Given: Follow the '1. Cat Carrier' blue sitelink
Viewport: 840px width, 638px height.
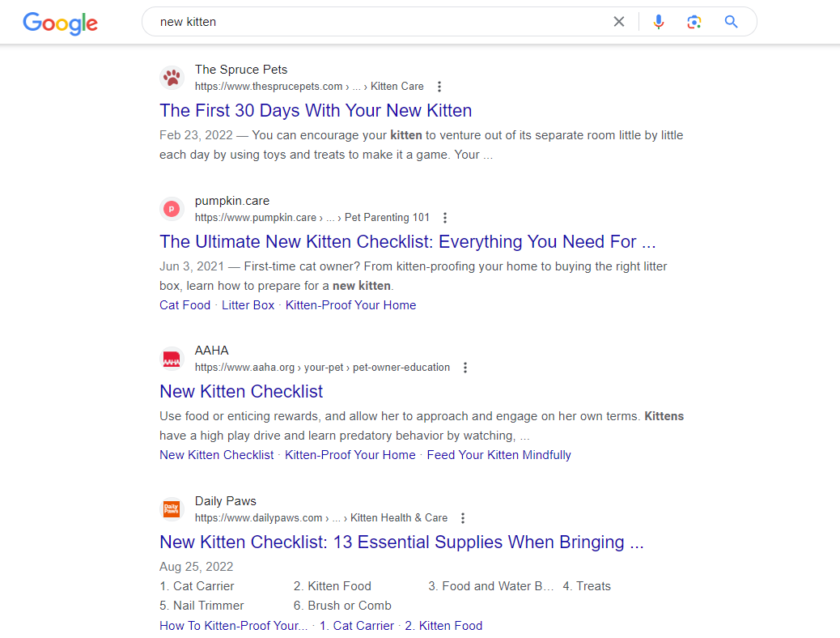Looking at the screenshot, I should pyautogui.click(x=357, y=626).
